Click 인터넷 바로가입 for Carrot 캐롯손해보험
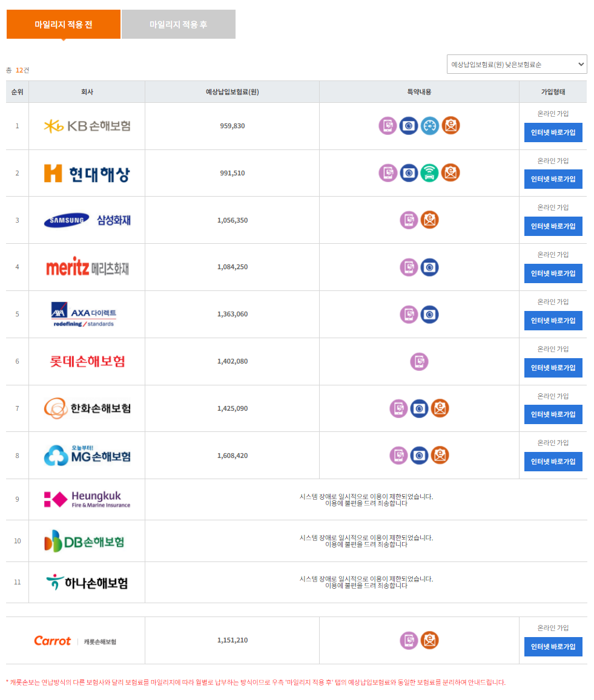This screenshot has height=700, width=594. [x=553, y=646]
